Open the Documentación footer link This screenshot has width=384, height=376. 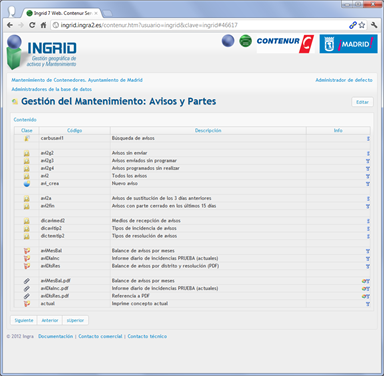point(55,336)
